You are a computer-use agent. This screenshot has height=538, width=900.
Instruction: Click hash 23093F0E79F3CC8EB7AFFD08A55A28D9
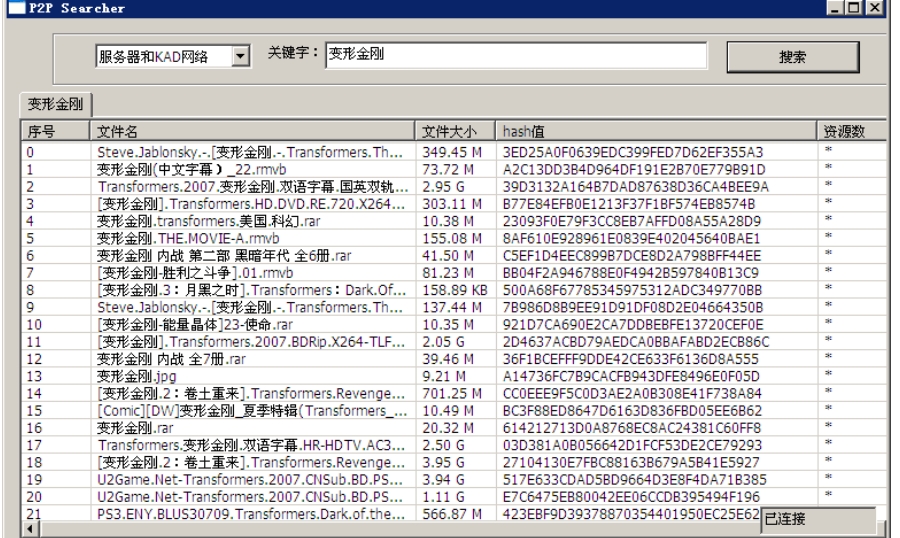[x=632, y=221]
